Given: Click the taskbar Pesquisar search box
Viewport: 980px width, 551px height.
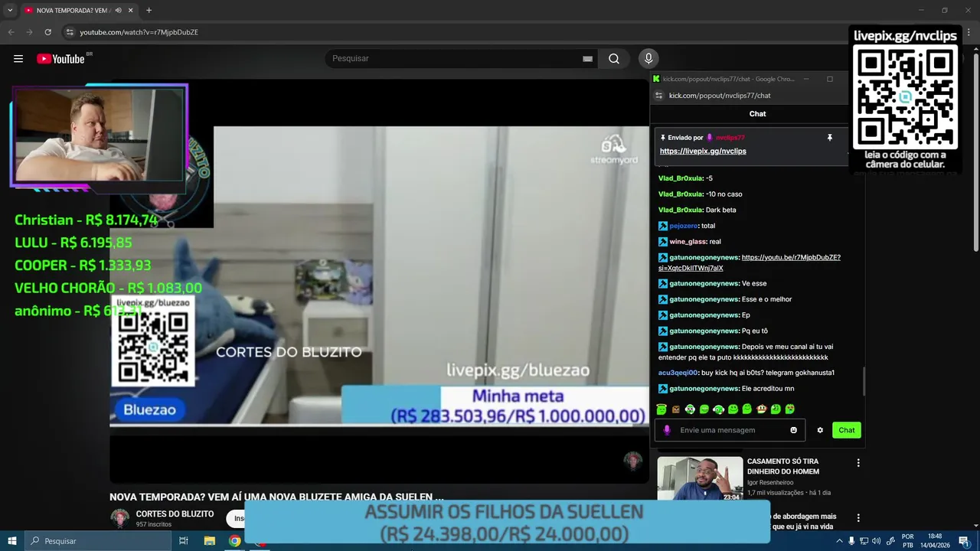Looking at the screenshot, I should click(98, 541).
